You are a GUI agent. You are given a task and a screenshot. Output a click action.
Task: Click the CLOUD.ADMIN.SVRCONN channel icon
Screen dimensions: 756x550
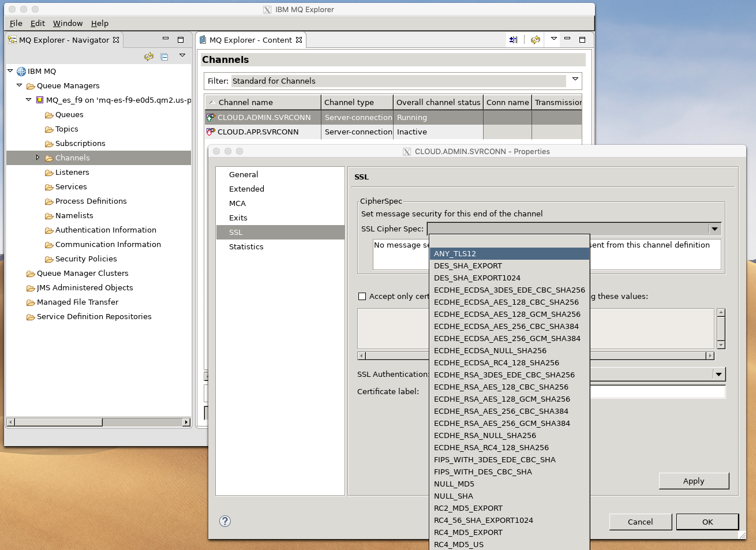pyautogui.click(x=211, y=117)
